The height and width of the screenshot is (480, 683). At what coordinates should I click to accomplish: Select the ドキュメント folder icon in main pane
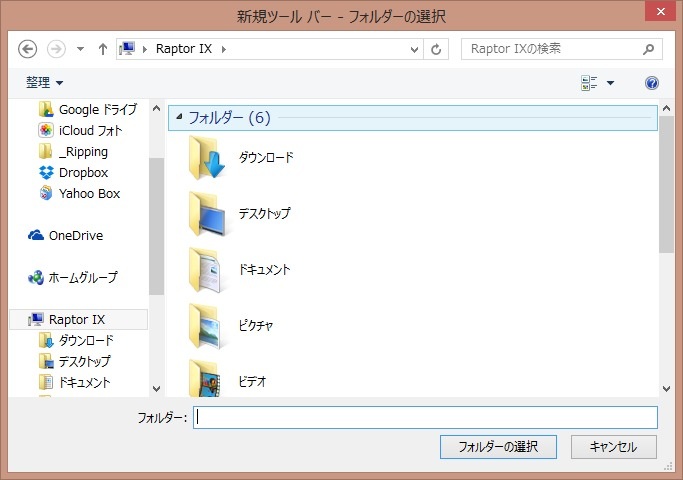coord(206,270)
